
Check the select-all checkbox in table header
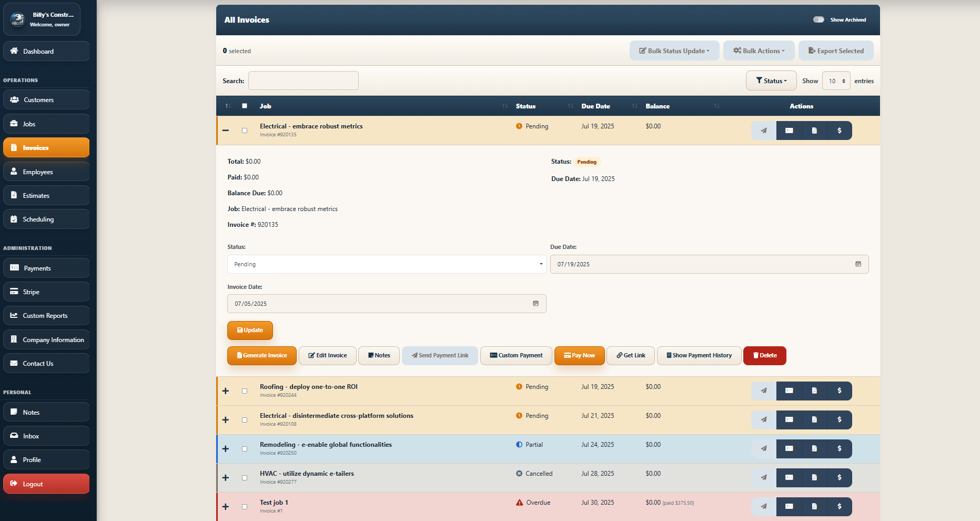(245, 106)
